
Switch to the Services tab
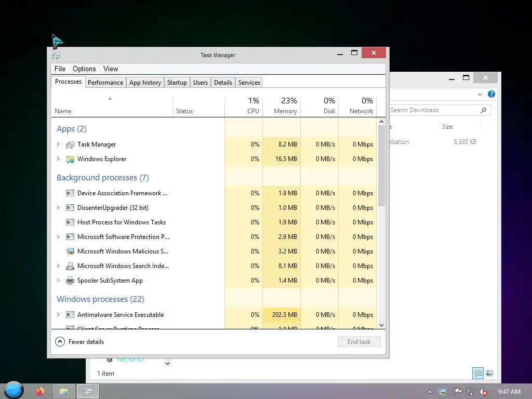249,83
